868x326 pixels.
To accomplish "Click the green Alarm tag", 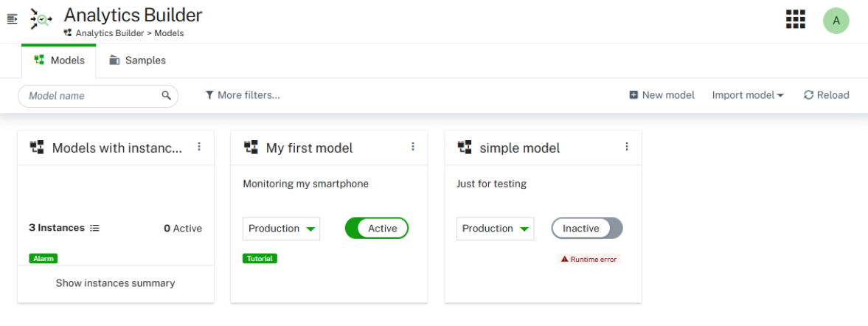I will 44,258.
